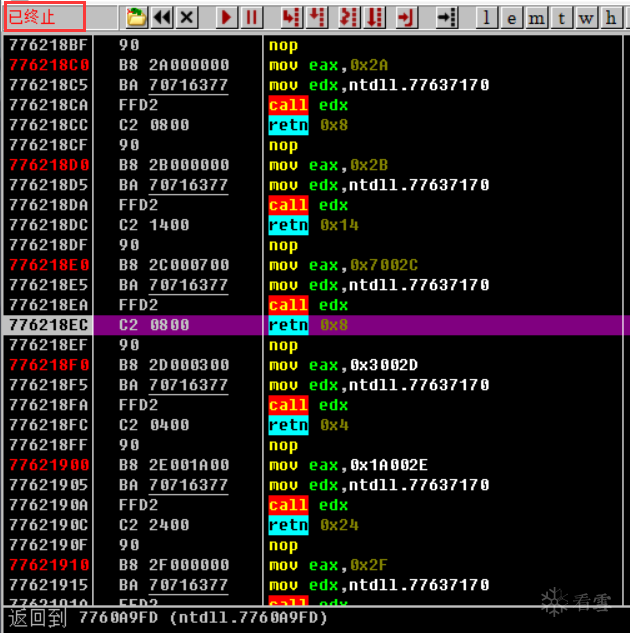
Task: Click the 已终止 status label
Action: coord(32,17)
